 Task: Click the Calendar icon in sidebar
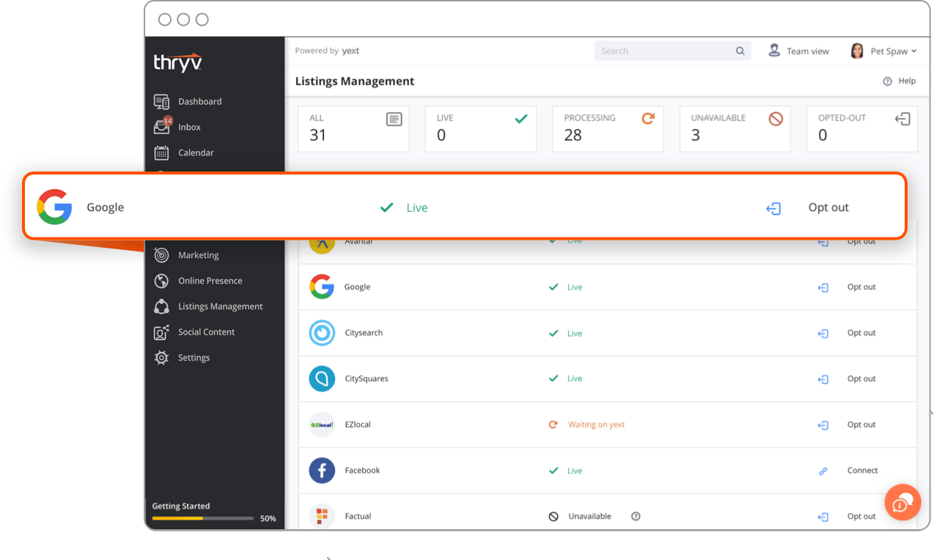161,152
